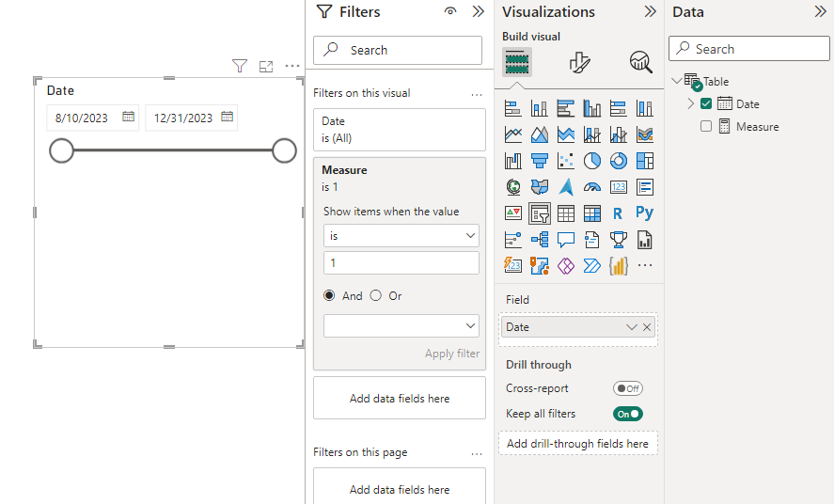Collapse the Data pane
The image size is (834, 504).
(x=820, y=11)
